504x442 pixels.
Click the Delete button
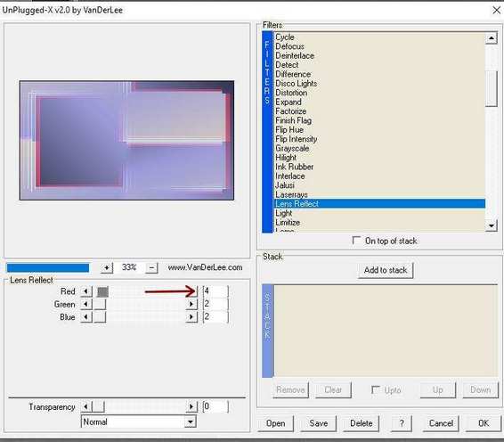[x=361, y=423]
